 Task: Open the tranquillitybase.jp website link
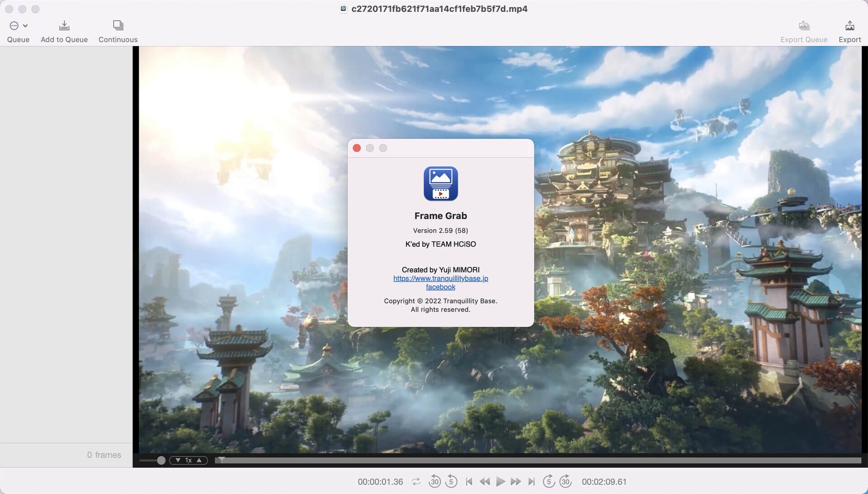(440, 278)
